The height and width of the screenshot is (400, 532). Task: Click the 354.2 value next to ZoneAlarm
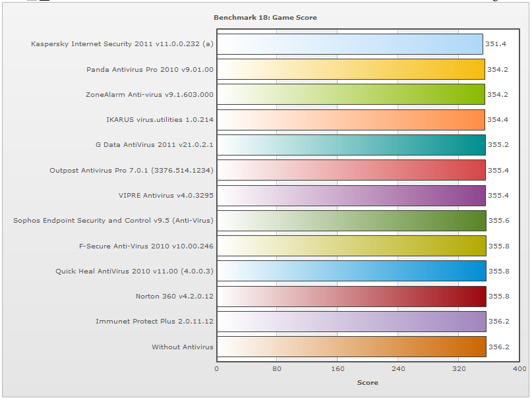click(x=498, y=95)
